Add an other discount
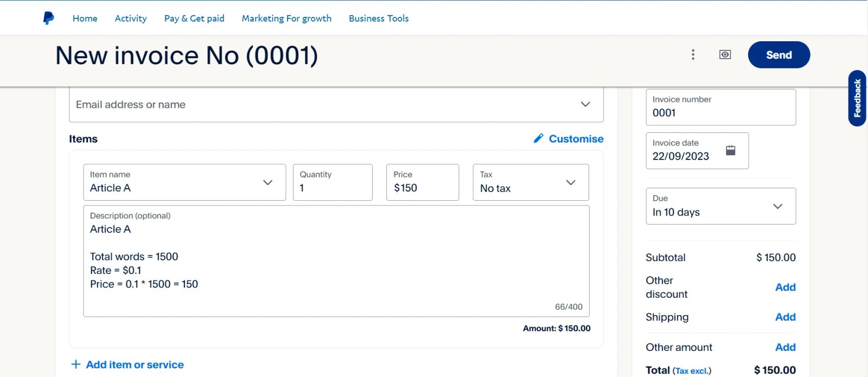This screenshot has width=868, height=377. [785, 287]
